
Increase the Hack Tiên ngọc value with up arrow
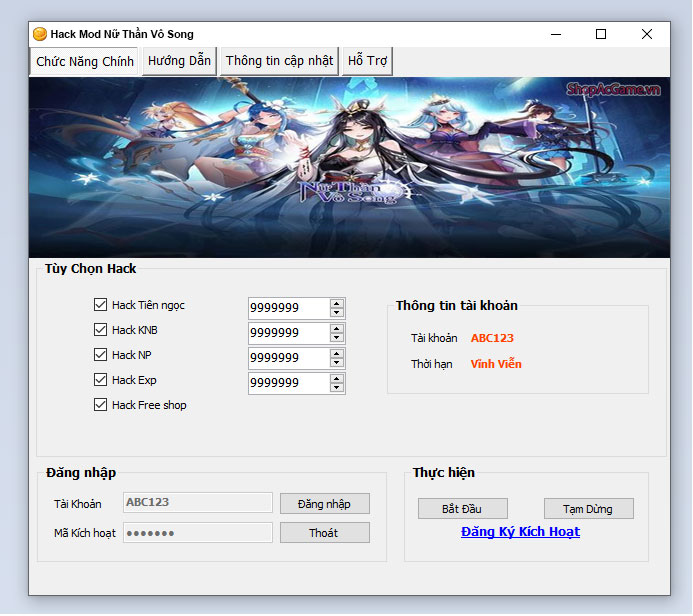[337, 303]
